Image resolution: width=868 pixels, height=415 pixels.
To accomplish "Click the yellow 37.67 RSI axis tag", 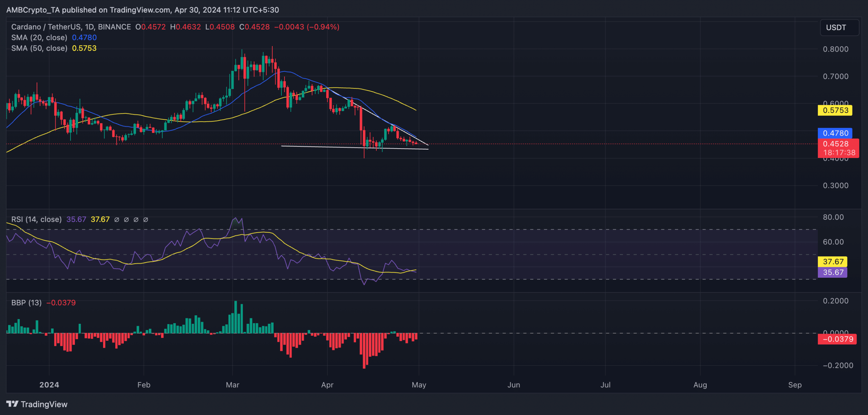I will tap(833, 261).
